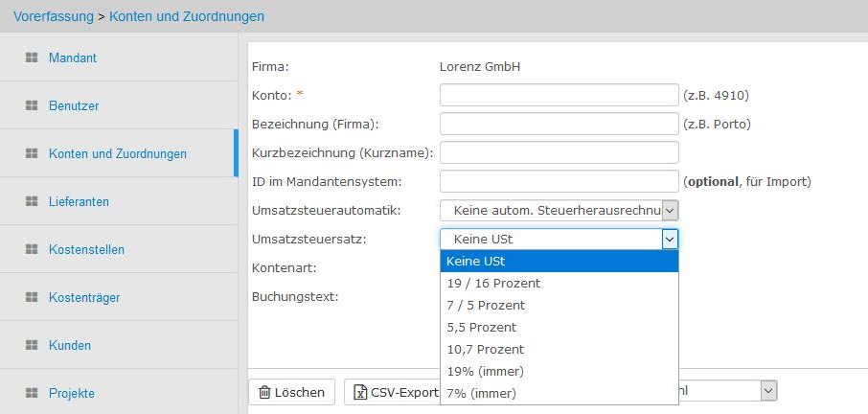Click Konten und Zuordnungen breadcrumb link

click(187, 16)
